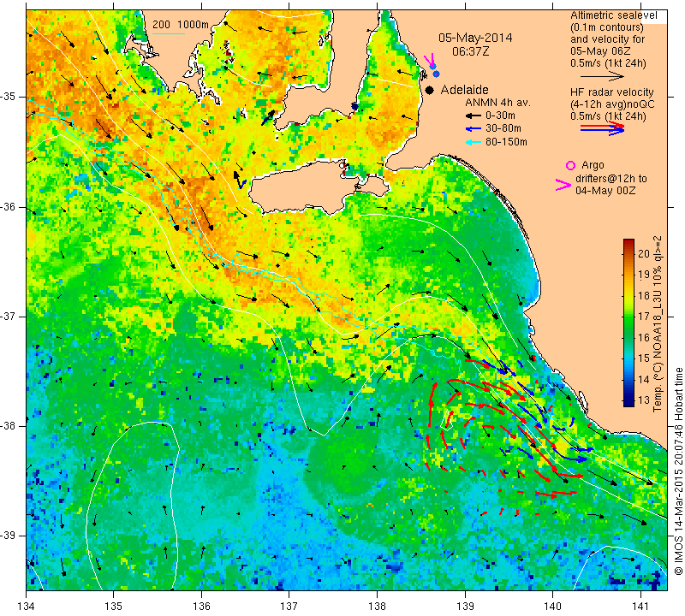
Task: Click the Adelaide city label
Action: pyautogui.click(x=464, y=90)
